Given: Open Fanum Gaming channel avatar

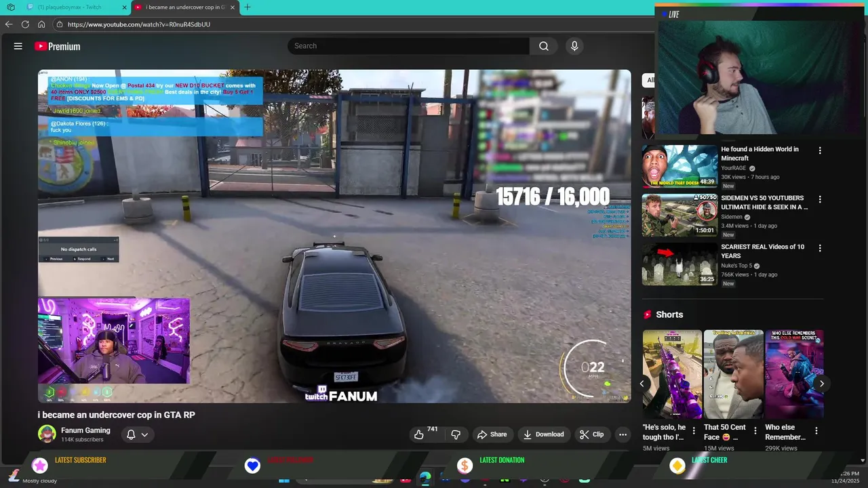Looking at the screenshot, I should coord(47,434).
